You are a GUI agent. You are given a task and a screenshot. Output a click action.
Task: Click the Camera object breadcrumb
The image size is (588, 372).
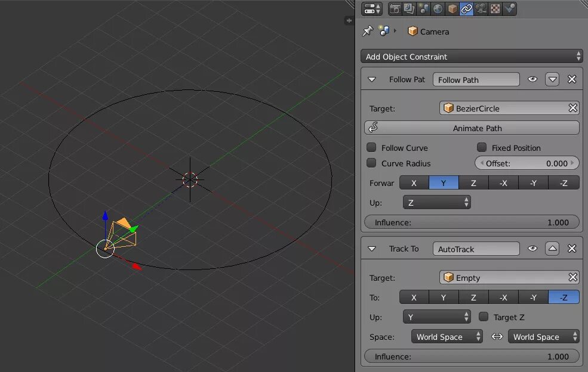[x=428, y=32]
